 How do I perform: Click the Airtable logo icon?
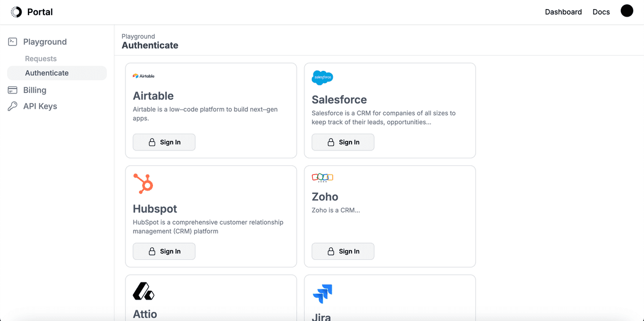click(x=136, y=76)
